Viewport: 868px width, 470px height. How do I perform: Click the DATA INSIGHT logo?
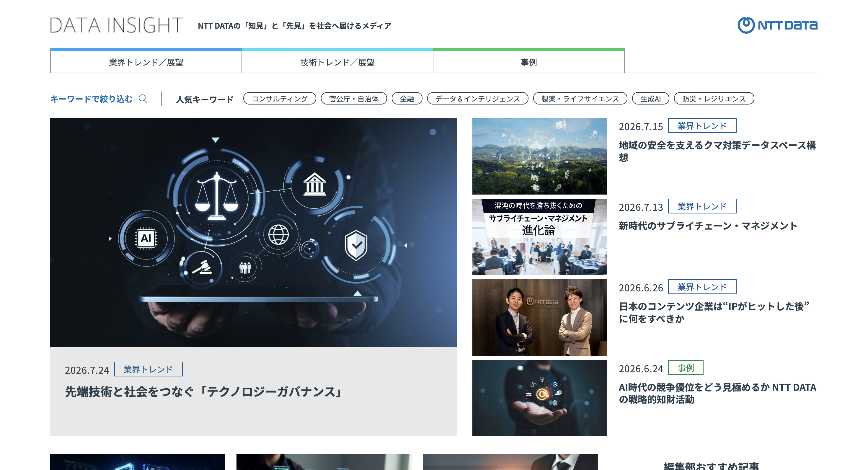pyautogui.click(x=116, y=25)
